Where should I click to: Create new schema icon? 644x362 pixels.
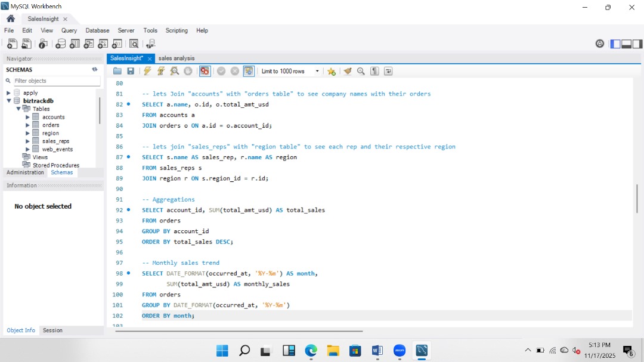click(x=60, y=44)
